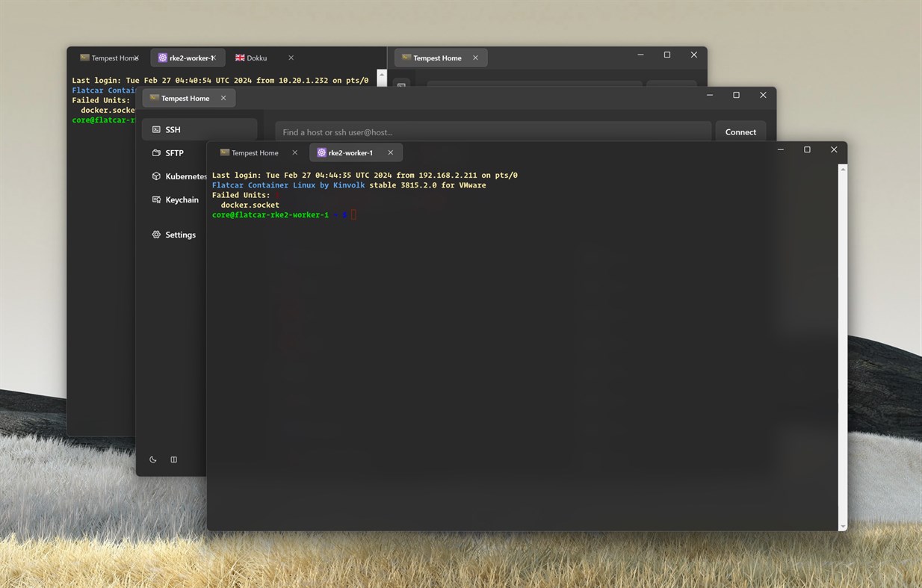
Task: Toggle the sidebar panel visibility
Action: (173, 459)
